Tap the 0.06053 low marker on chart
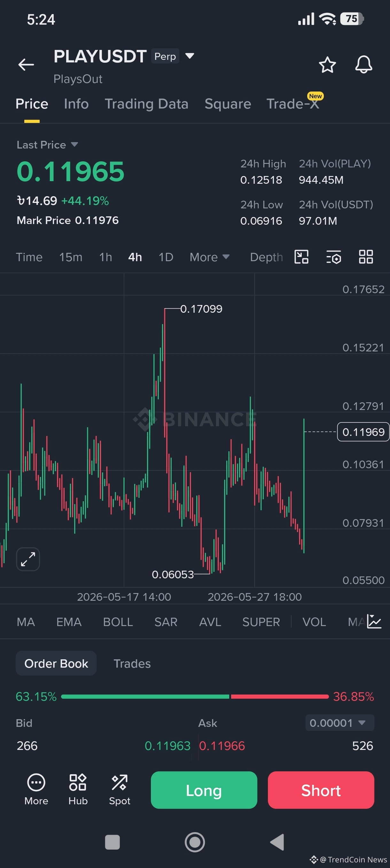390x868 pixels. (173, 574)
